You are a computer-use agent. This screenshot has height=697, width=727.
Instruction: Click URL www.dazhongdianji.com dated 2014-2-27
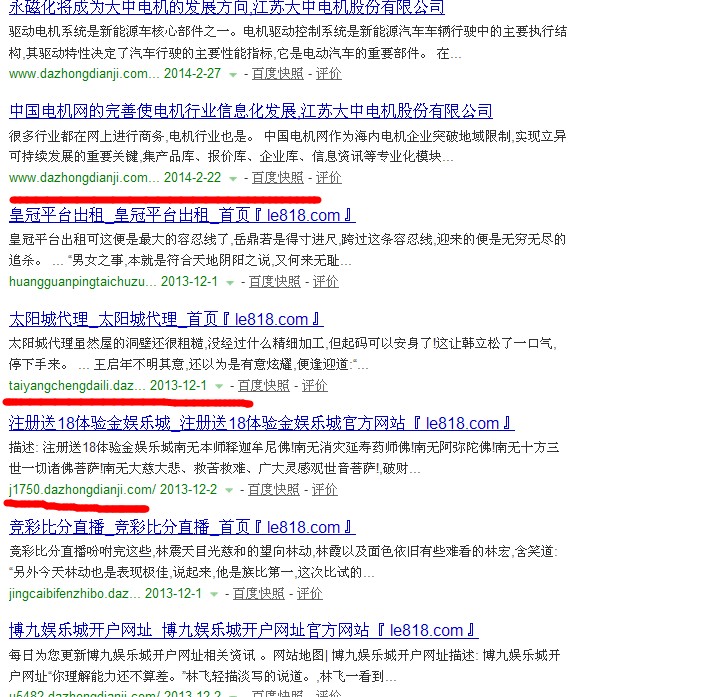click(83, 74)
